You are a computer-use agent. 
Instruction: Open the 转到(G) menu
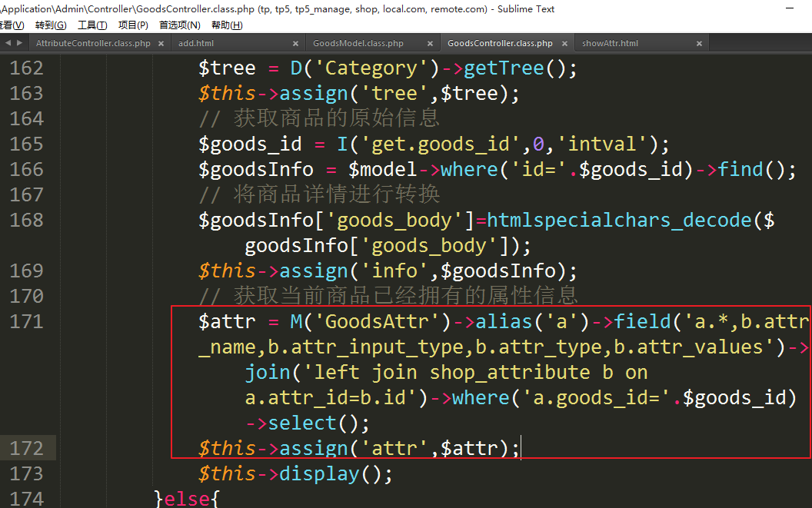coord(51,25)
